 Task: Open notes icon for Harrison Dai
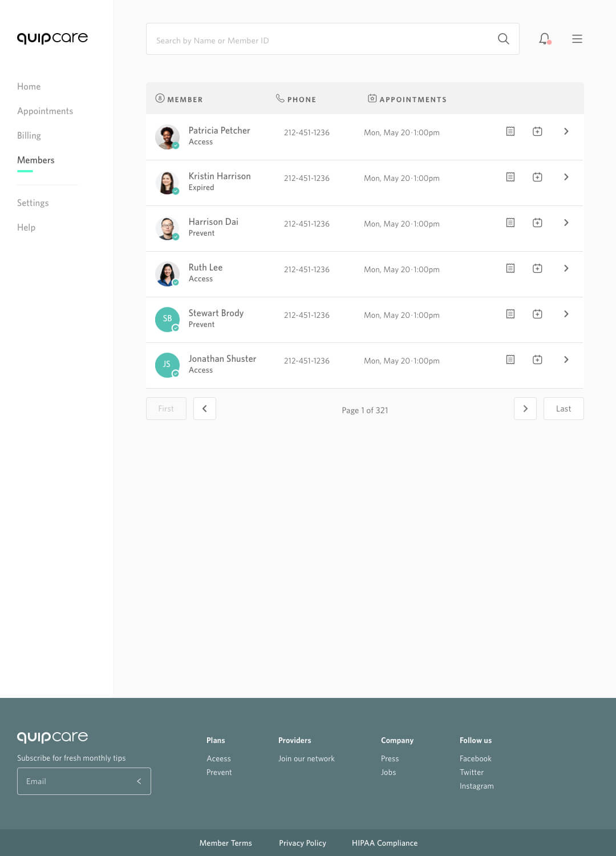pos(510,223)
